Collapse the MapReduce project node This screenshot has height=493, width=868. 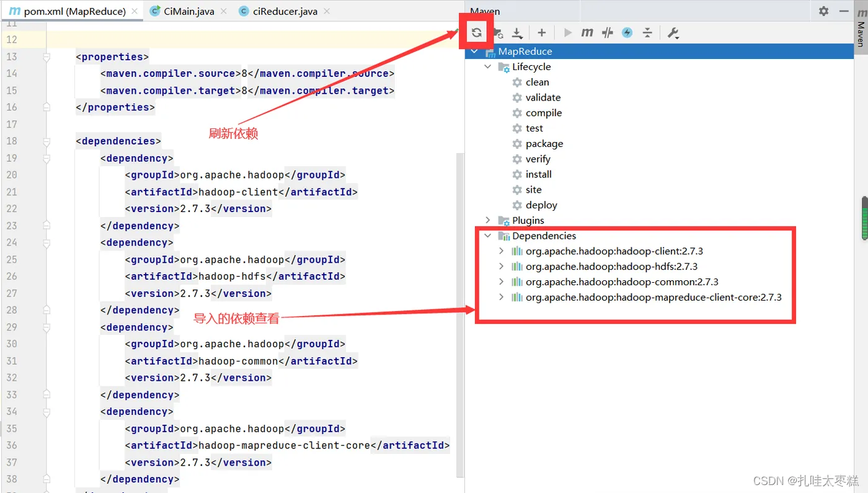474,51
